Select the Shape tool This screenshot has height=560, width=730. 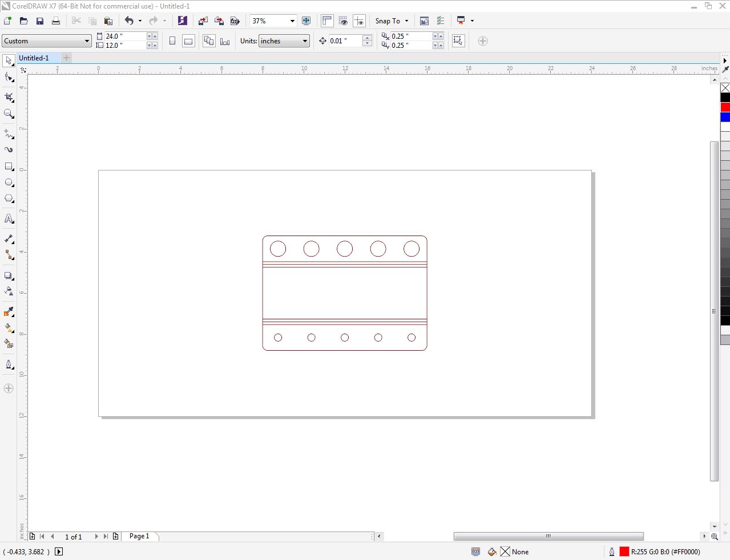(9, 78)
